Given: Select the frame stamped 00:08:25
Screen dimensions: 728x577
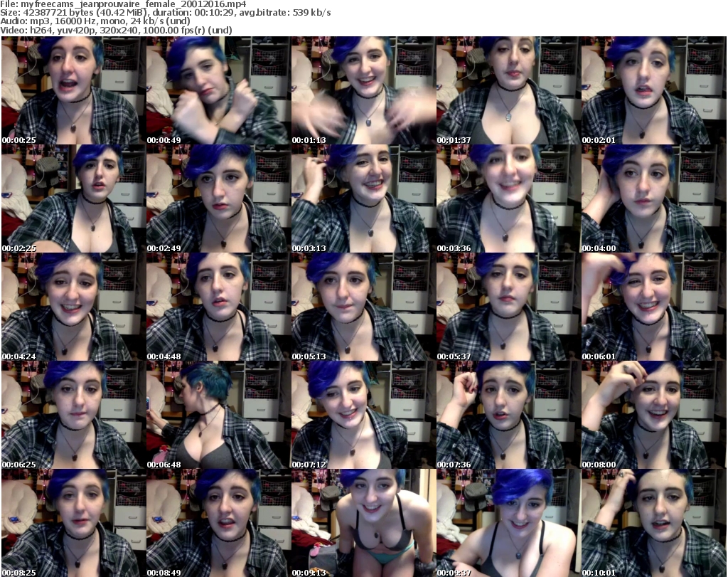Looking at the screenshot, I should point(73,523).
